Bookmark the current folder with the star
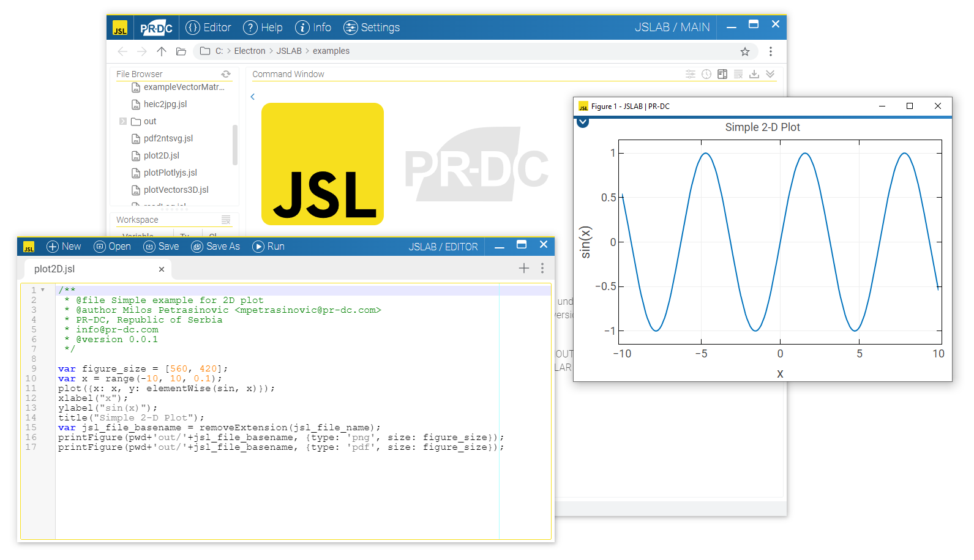This screenshot has width=974, height=560. coord(745,51)
